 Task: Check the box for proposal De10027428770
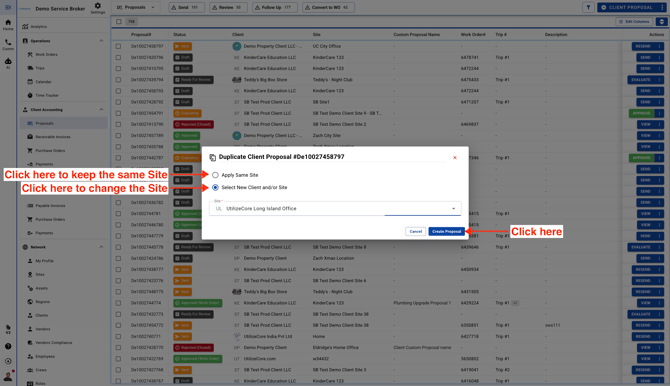(x=118, y=348)
